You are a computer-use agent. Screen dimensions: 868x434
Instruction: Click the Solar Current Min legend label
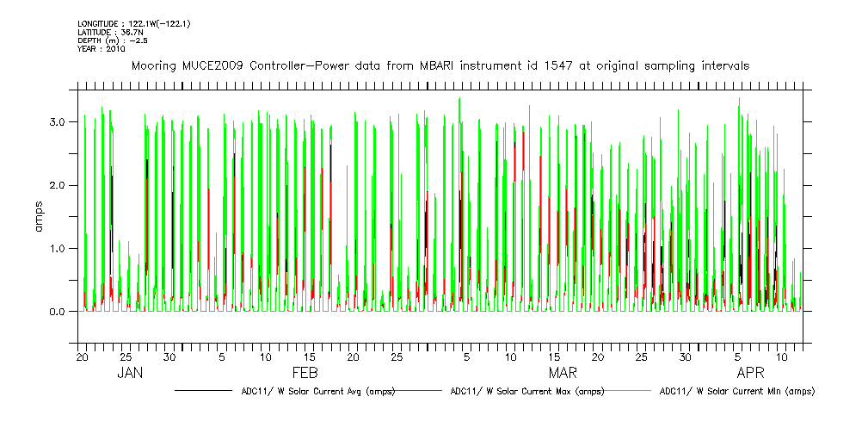(x=736, y=391)
